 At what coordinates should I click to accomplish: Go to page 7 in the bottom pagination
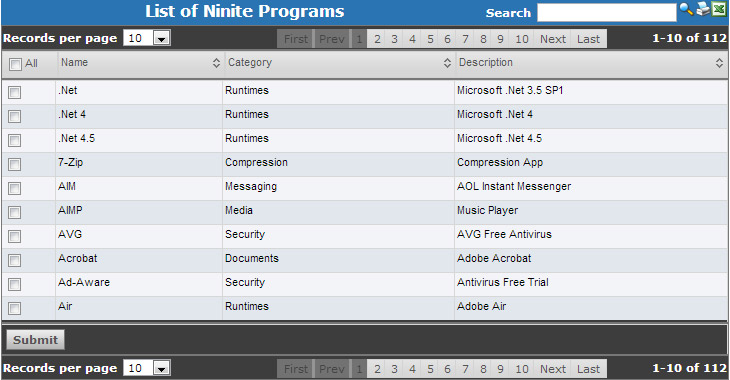[x=465, y=369]
